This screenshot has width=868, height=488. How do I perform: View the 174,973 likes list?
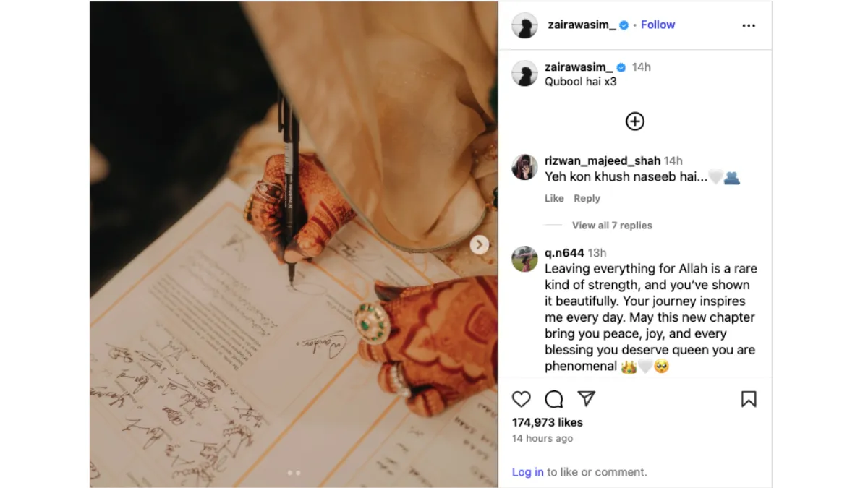(x=548, y=422)
